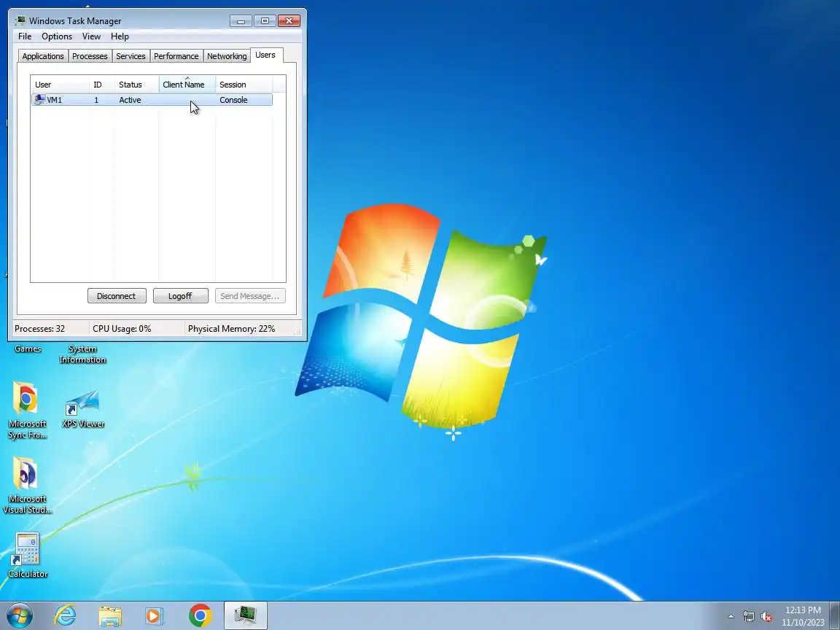The width and height of the screenshot is (840, 630).
Task: Click the muted volume tray icon
Action: 766,617
